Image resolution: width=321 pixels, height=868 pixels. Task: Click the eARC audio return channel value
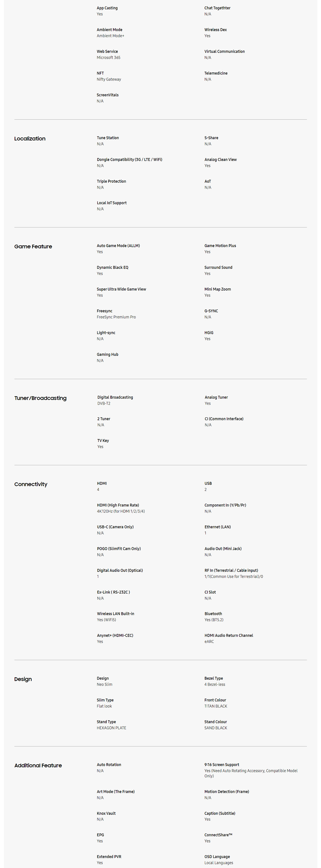click(x=209, y=642)
